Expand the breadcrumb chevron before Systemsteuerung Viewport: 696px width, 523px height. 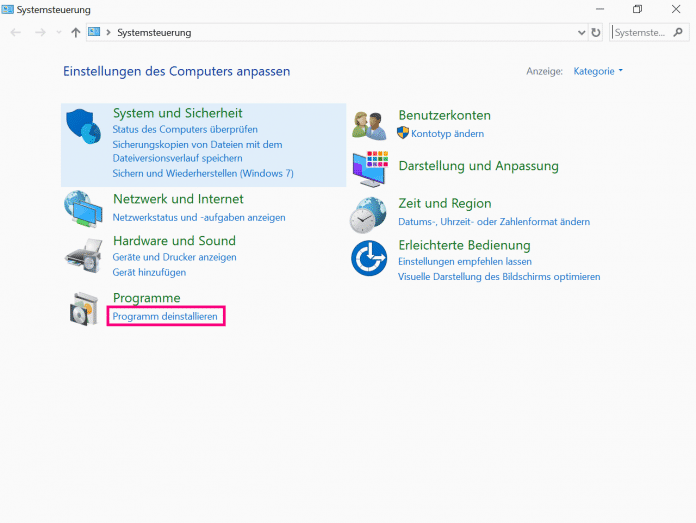point(108,32)
